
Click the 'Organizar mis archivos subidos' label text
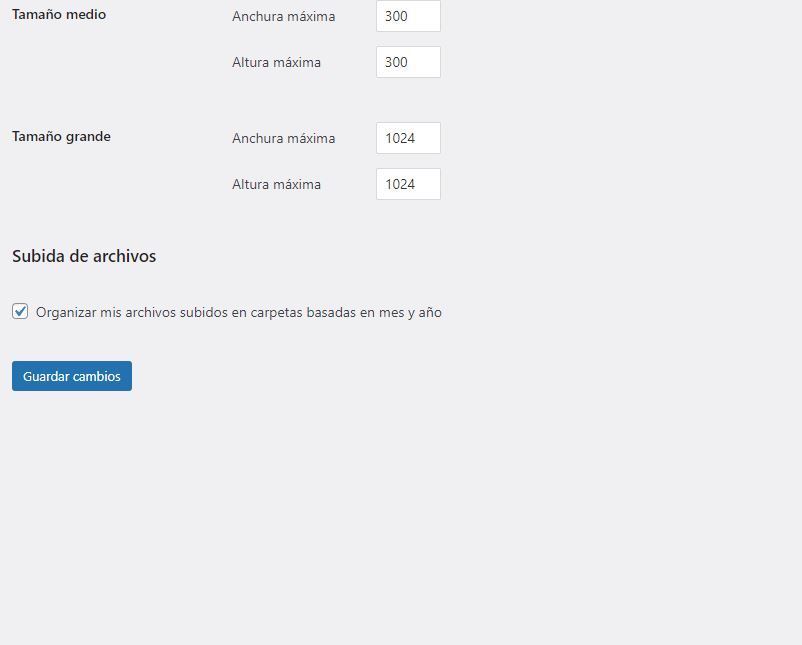click(238, 312)
